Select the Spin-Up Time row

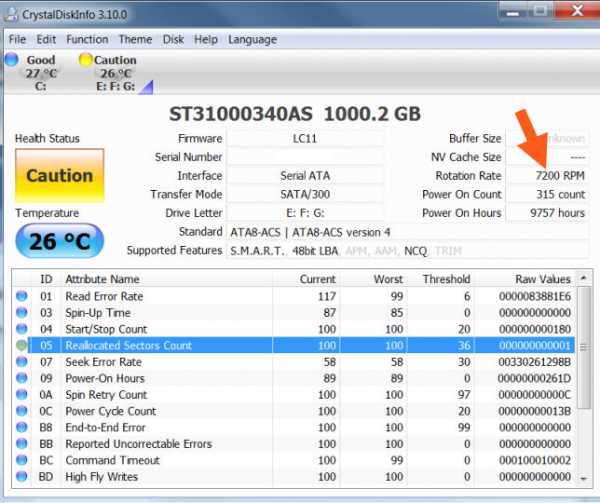click(x=293, y=313)
